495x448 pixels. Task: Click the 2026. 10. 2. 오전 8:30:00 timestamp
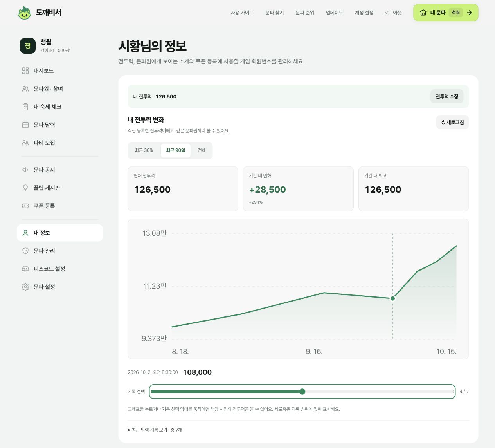click(153, 372)
